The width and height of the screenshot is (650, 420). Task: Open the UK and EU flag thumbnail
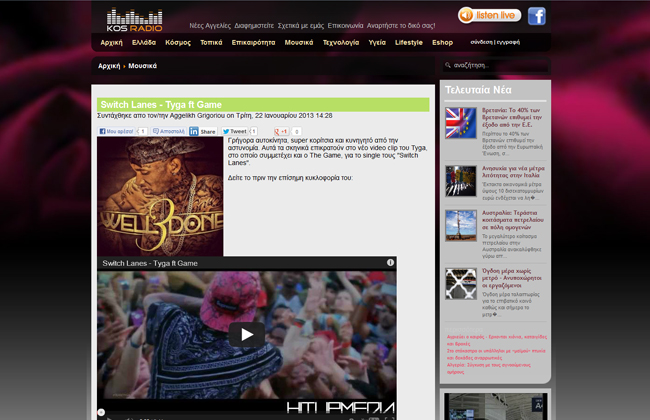(x=461, y=123)
